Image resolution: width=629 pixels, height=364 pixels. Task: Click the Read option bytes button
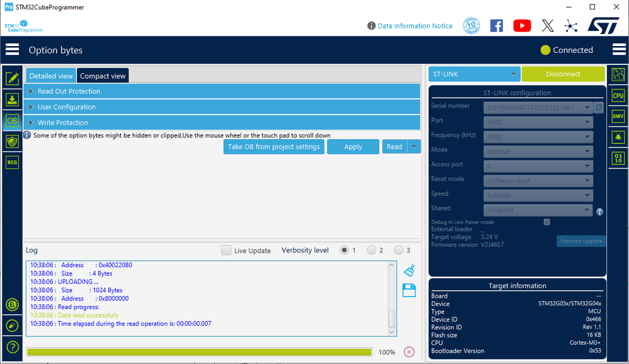point(395,147)
